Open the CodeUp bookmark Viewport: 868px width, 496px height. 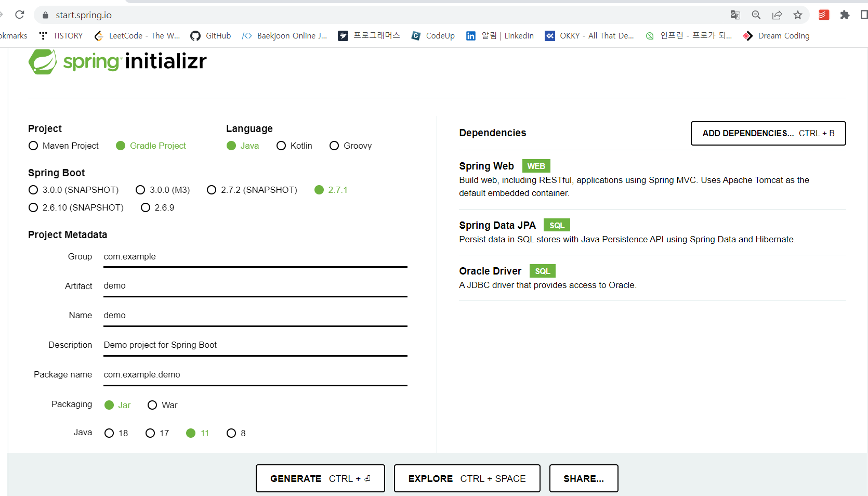click(x=433, y=35)
